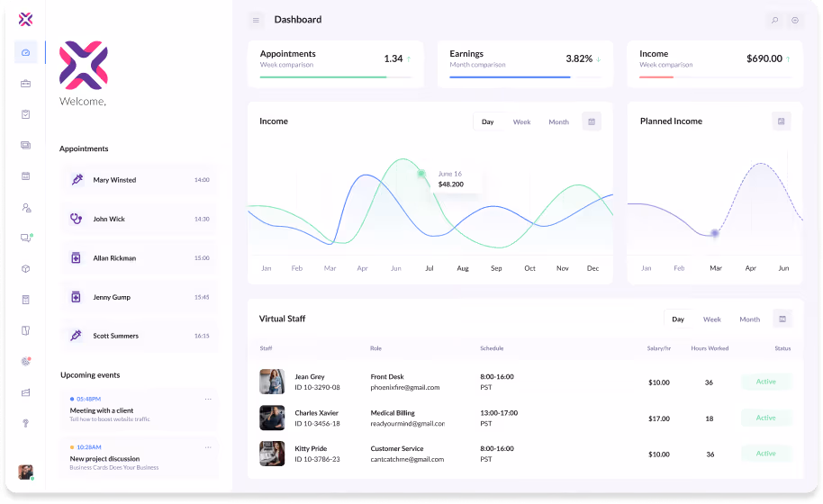Open Jenny Gump 15:45 appointment
Image resolution: width=823 pixels, height=504 pixels.
[x=139, y=297]
